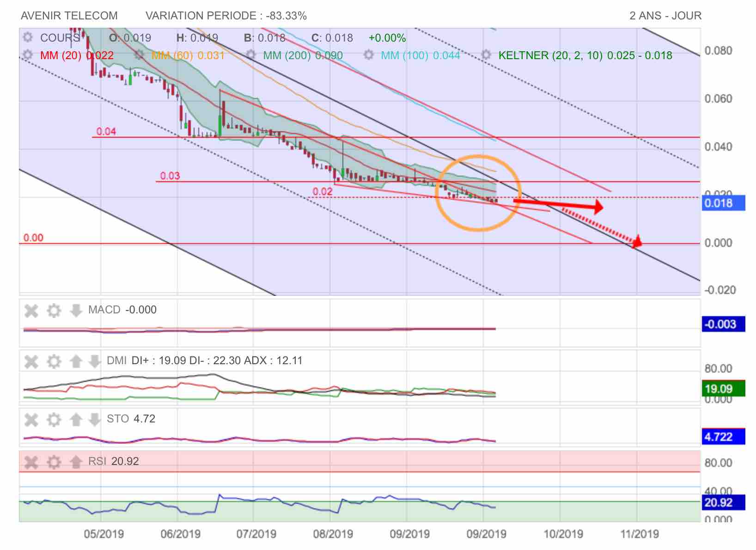Click the B: 0.018 low value
This screenshot has height=550, width=756.
click(265, 38)
